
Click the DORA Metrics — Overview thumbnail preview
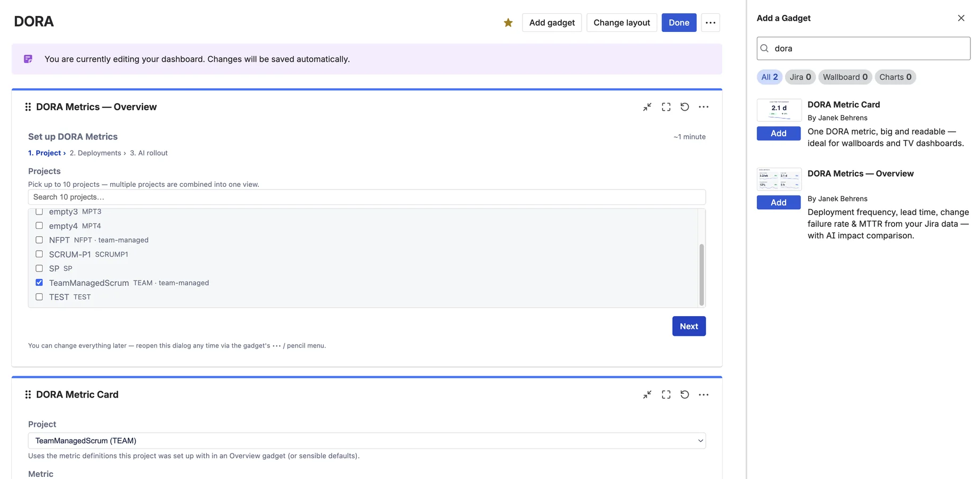[x=779, y=179]
